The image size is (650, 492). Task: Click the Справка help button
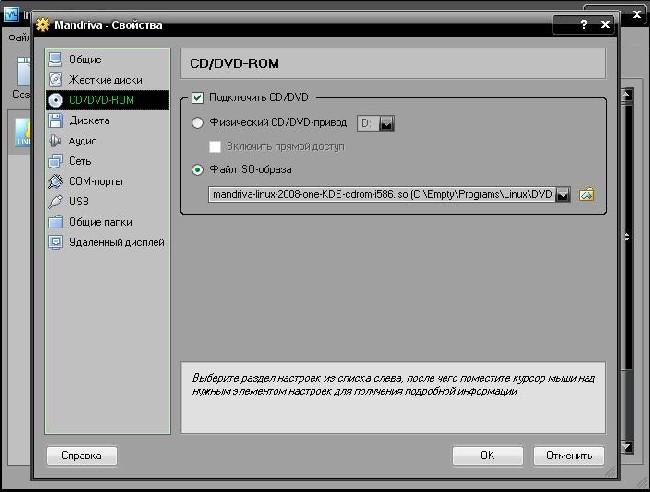point(82,456)
